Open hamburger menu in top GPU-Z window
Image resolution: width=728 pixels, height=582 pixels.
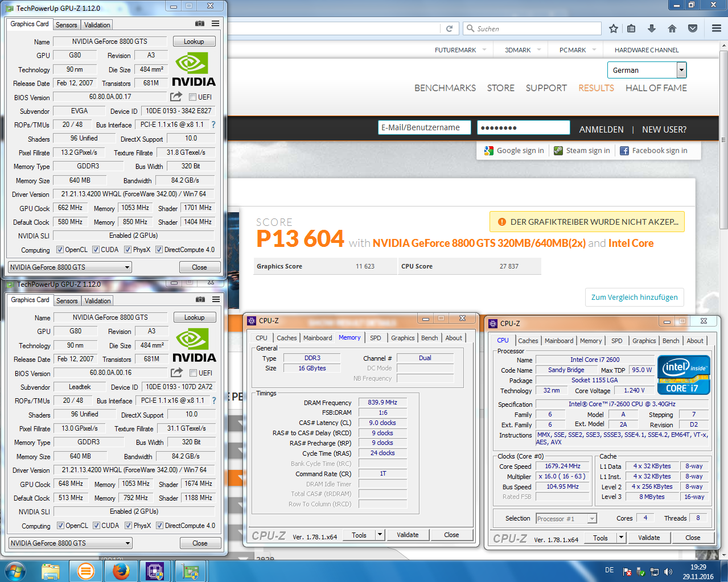215,23
